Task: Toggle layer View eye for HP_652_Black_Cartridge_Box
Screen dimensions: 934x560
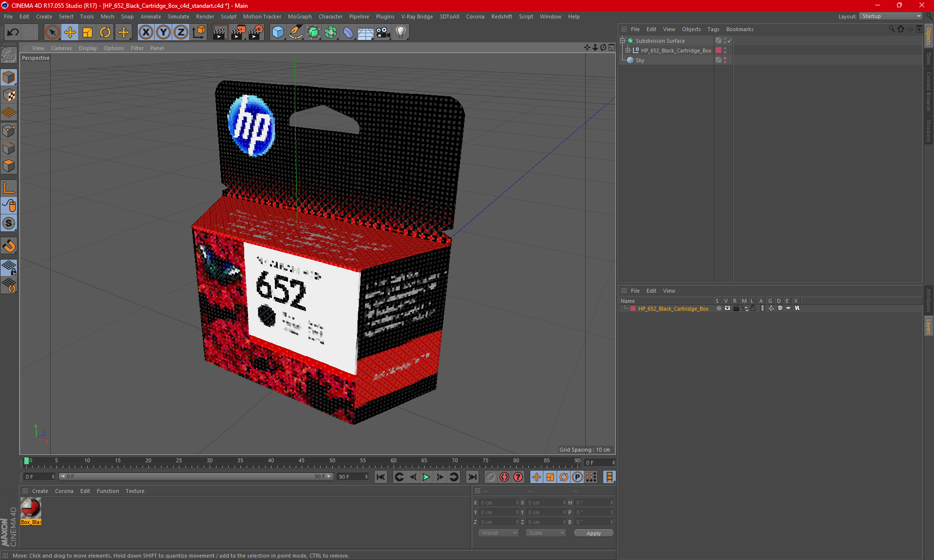Action: coord(727,309)
